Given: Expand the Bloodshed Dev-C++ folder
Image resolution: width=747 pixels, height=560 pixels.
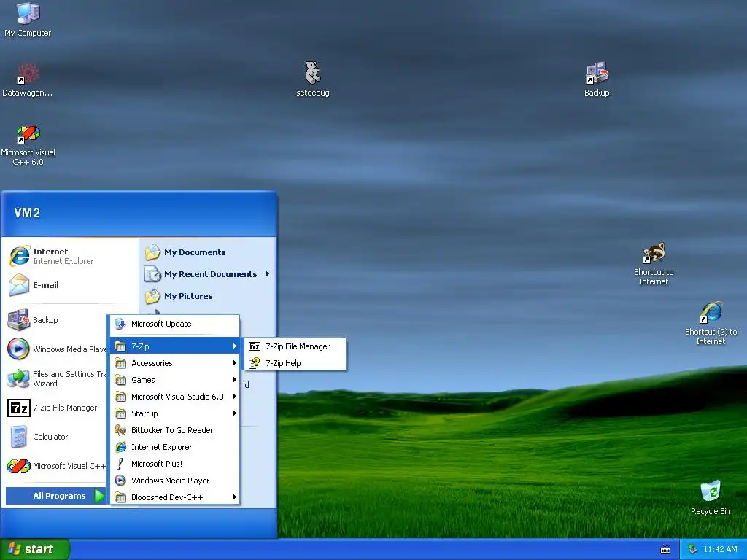Looking at the screenshot, I should click(175, 497).
